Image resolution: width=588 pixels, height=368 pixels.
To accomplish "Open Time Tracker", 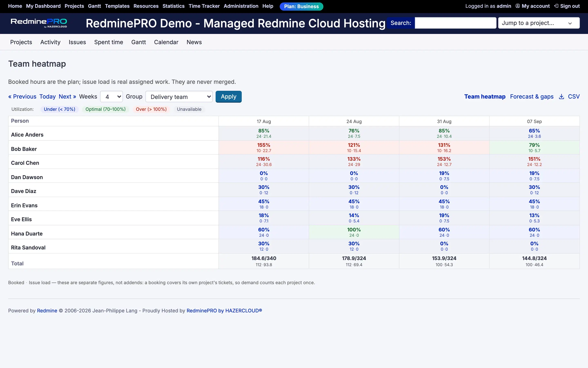I will coord(204,6).
